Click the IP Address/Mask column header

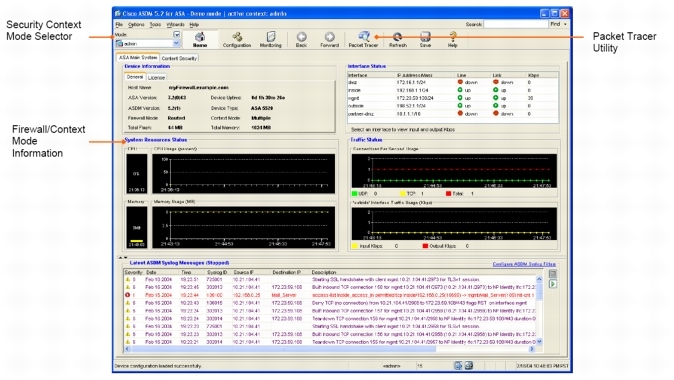click(x=426, y=75)
